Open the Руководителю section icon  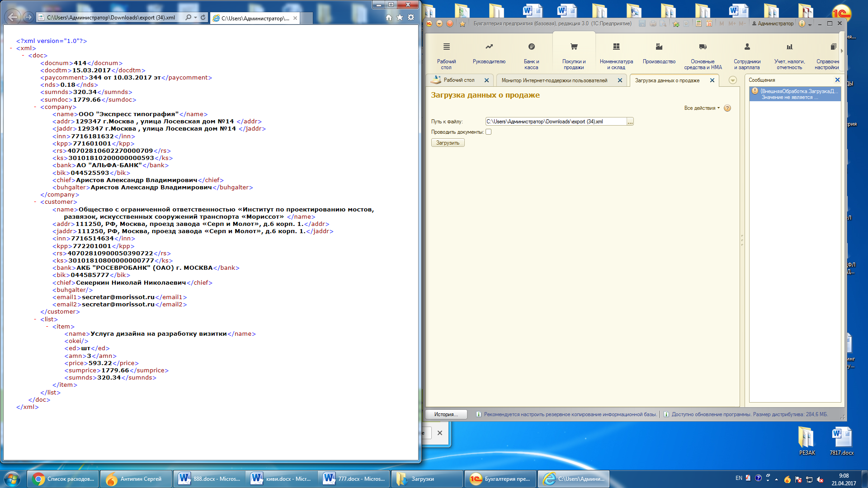click(x=489, y=47)
